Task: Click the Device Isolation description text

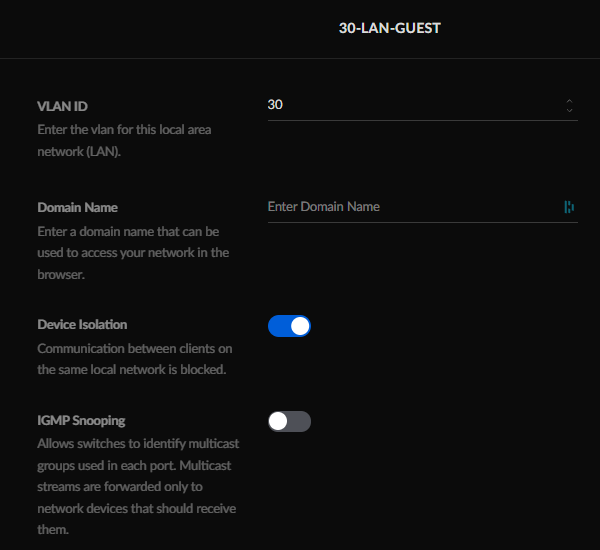Action: (x=133, y=359)
